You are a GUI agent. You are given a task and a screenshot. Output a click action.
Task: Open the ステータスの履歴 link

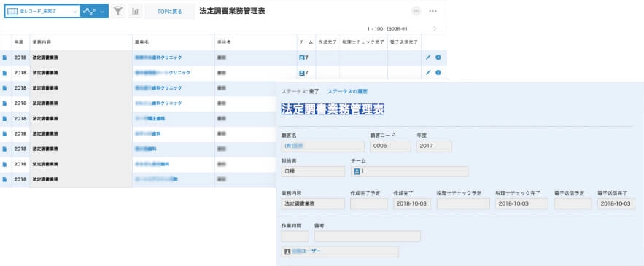[347, 91]
